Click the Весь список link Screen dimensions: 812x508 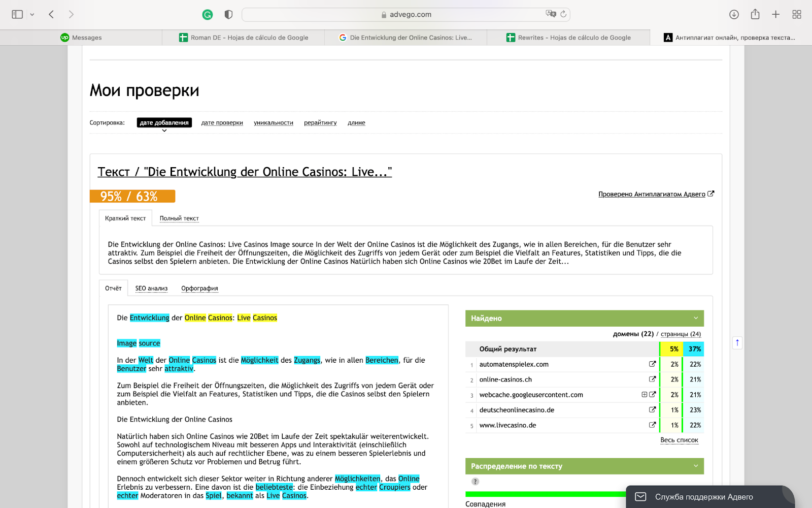click(679, 440)
